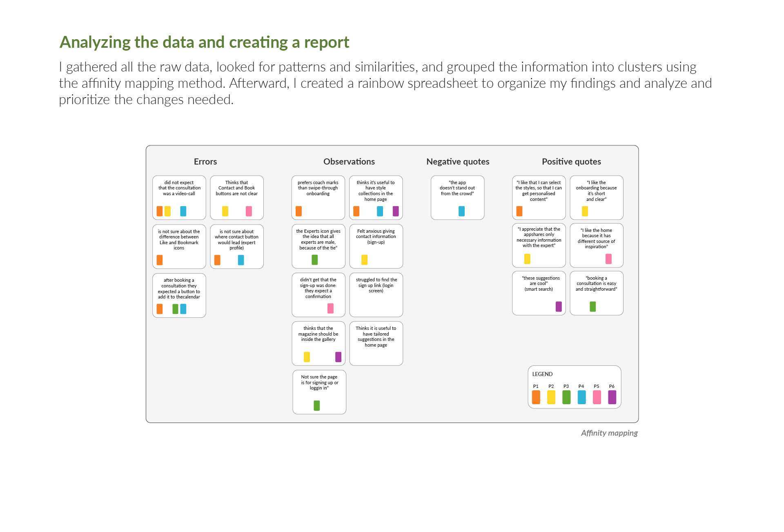This screenshot has width=784, height=532.
Task: Click the "Errors" column heading
Action: 205,162
